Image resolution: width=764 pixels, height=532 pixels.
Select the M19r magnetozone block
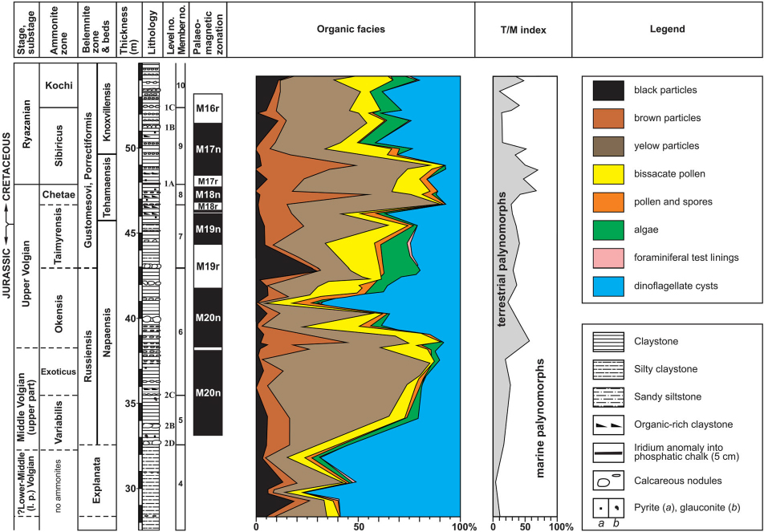208,266
